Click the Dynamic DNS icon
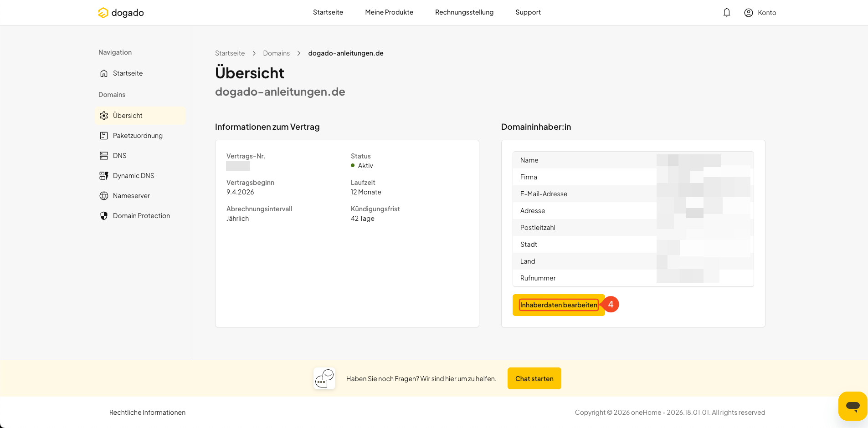868x428 pixels. coord(104,176)
